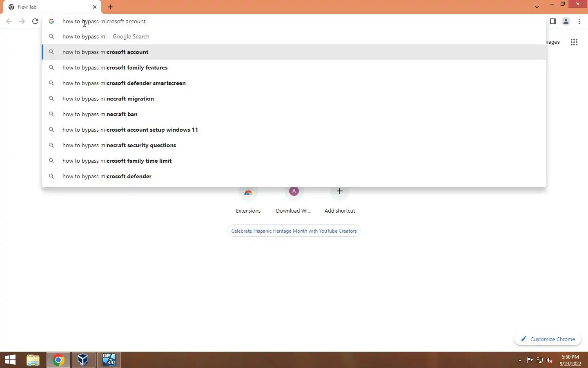Image resolution: width=588 pixels, height=368 pixels.
Task: Reload the page with the refresh icon
Action: pyautogui.click(x=35, y=21)
